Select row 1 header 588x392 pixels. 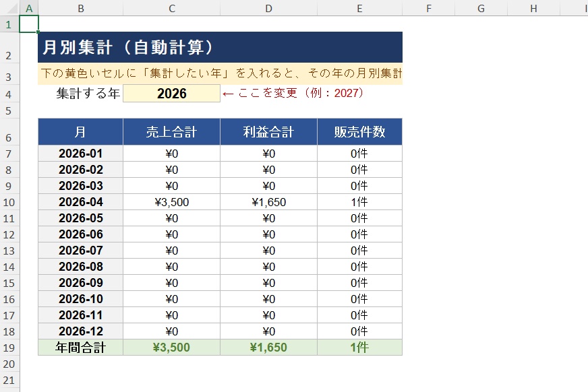point(9,24)
